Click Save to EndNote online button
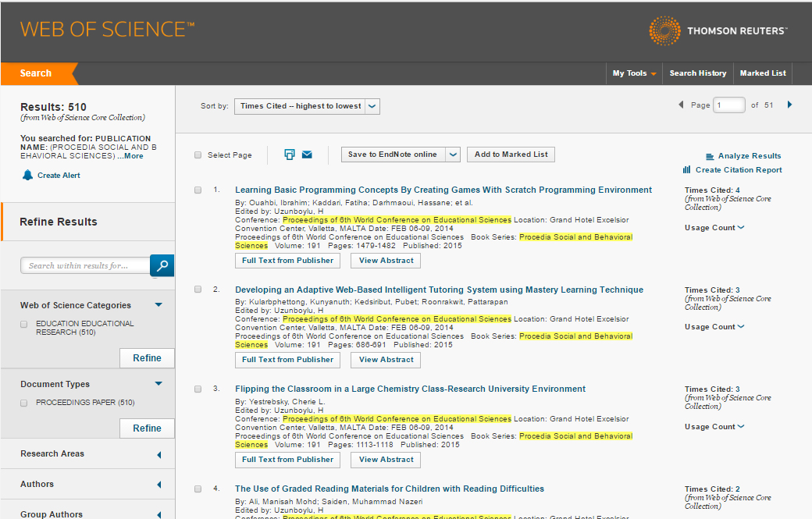Image resolution: width=812 pixels, height=519 pixels. [393, 155]
